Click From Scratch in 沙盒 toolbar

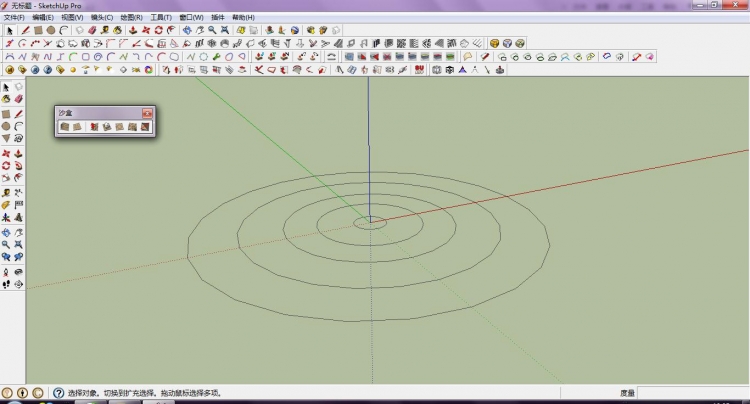77,127
